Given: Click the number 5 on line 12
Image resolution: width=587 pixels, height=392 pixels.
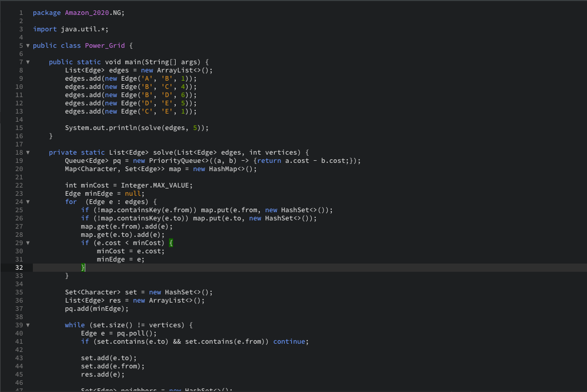Looking at the screenshot, I should [x=183, y=103].
